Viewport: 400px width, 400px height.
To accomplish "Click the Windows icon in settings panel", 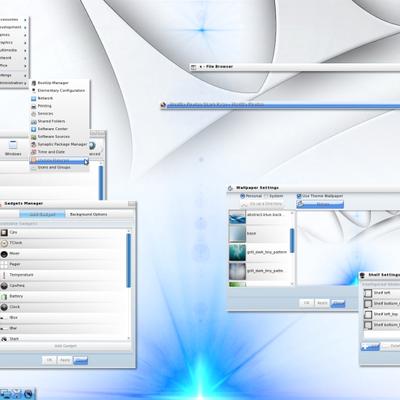I will tap(13, 145).
